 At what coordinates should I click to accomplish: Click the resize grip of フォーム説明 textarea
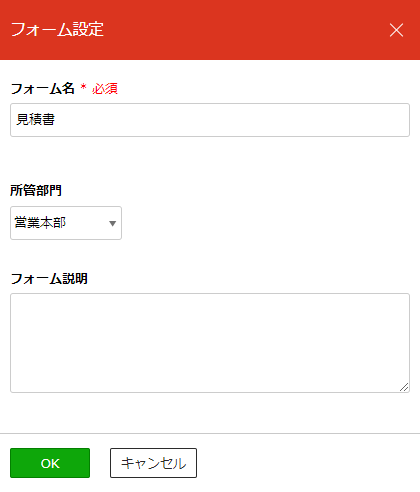pos(404,387)
